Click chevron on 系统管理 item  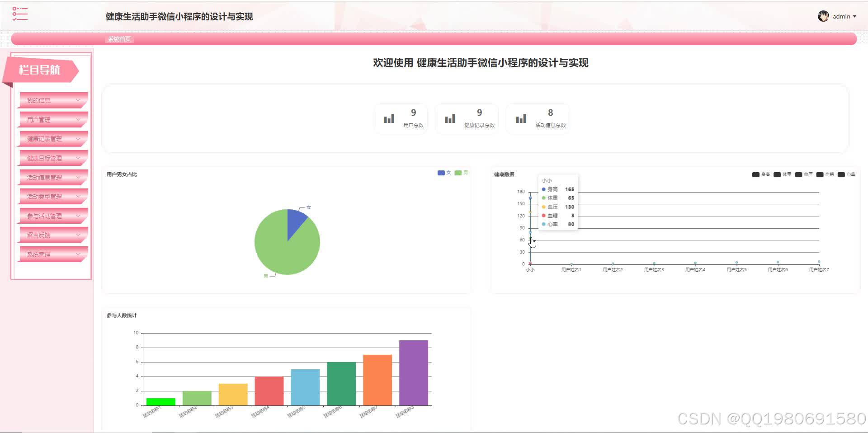[78, 254]
